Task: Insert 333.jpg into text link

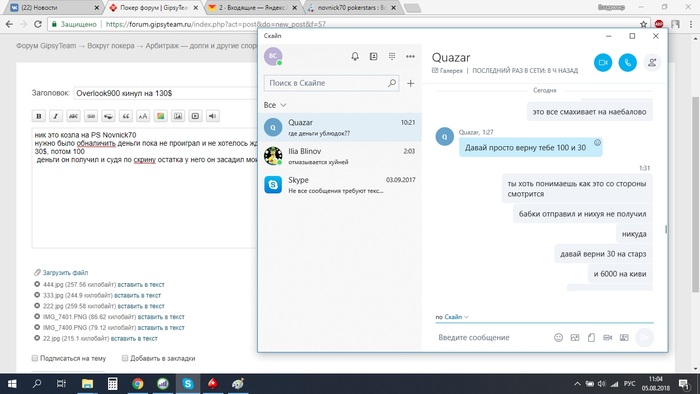Action: coord(138,295)
